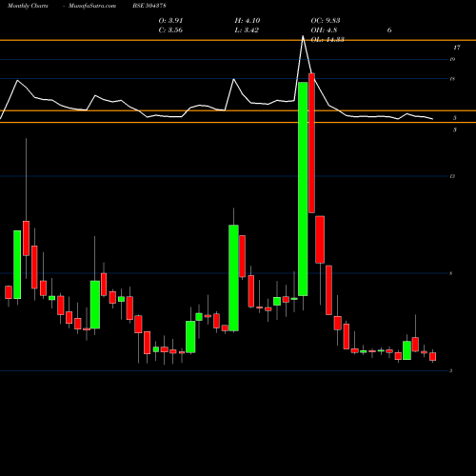Click the open value "O: 3.91"
This screenshot has height=476, width=476.
[x=170, y=21]
